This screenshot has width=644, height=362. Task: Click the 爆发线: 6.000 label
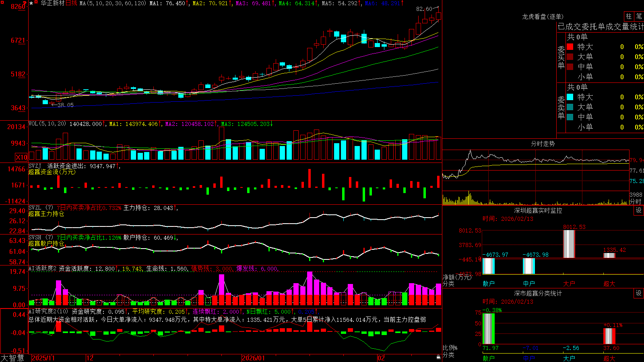tap(257, 269)
